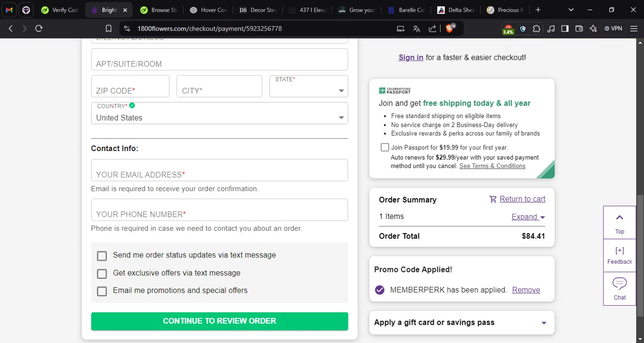Click the browser forward arrow
Viewport: 644px width, 343px height.
[x=24, y=28]
